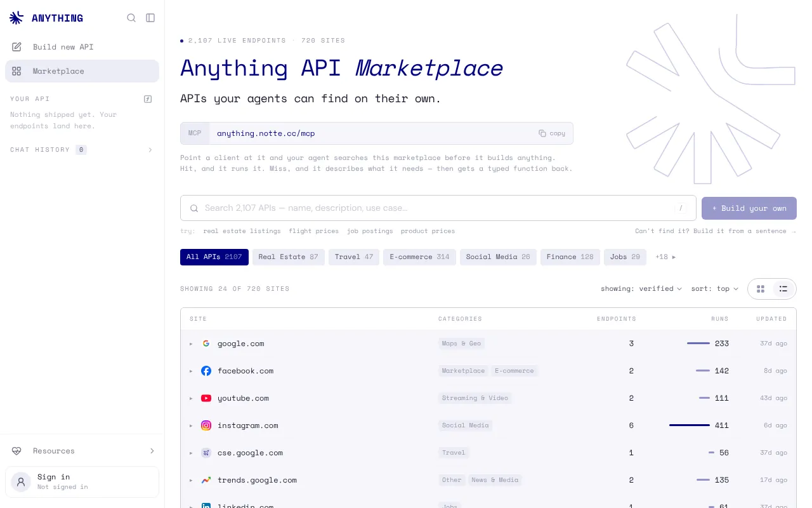The image size is (812, 508).
Task: Click the user avatar icon near Sign in
Action: click(21, 482)
